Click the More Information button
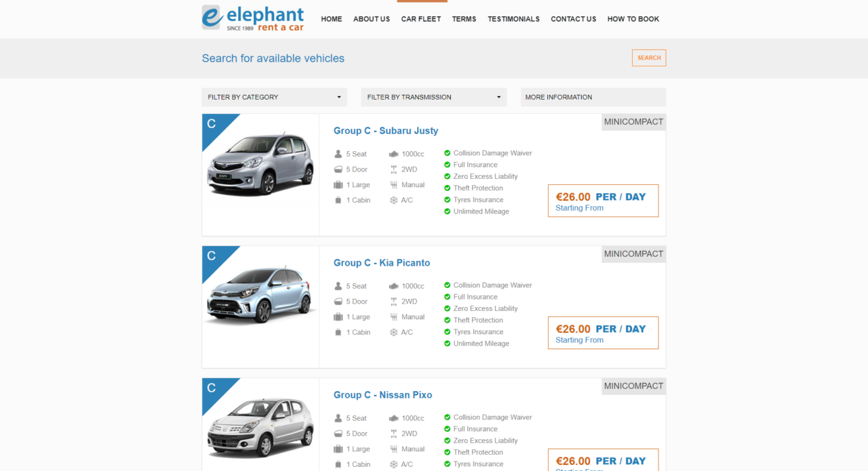This screenshot has width=868, height=471. point(593,97)
